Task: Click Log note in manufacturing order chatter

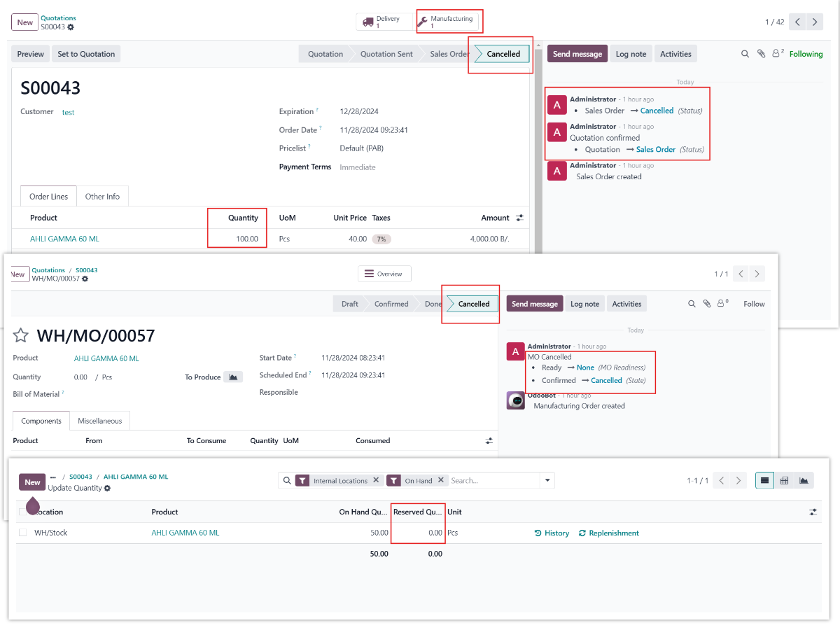Action: pyautogui.click(x=584, y=304)
